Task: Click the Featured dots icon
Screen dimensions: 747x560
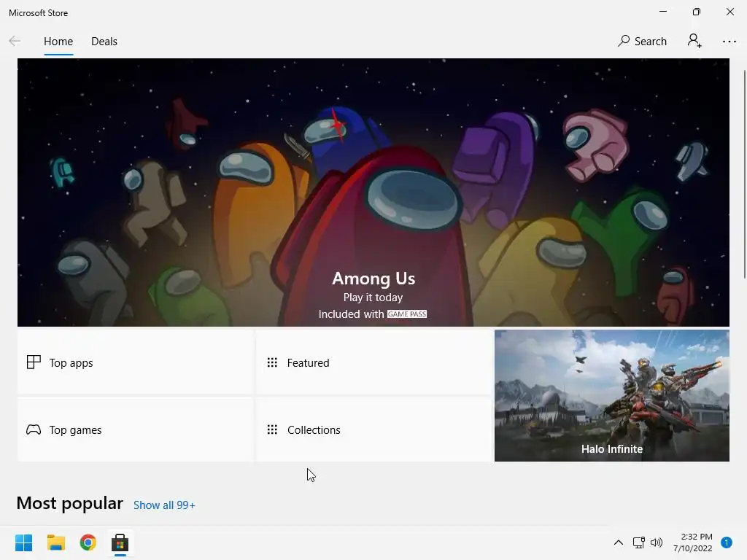Action: point(272,363)
